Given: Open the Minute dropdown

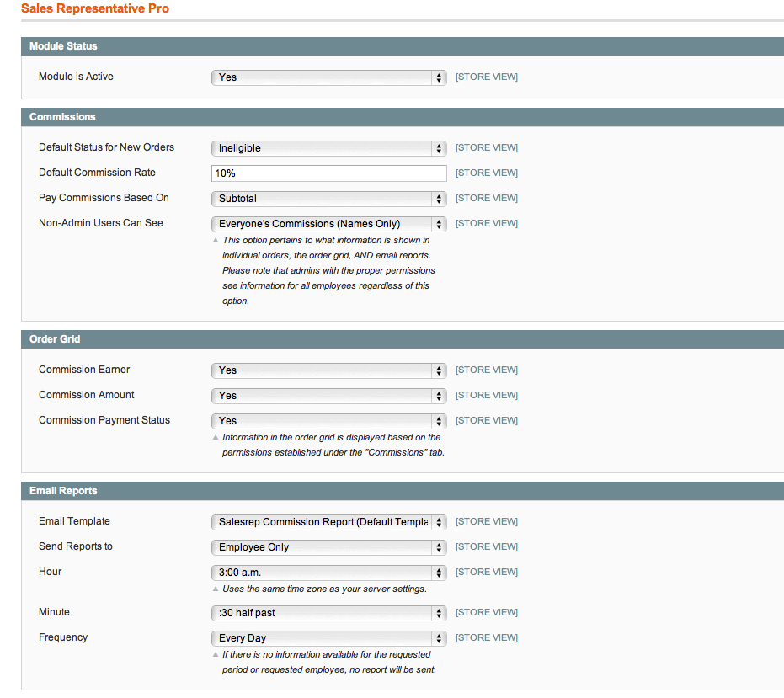Looking at the screenshot, I should (328, 613).
